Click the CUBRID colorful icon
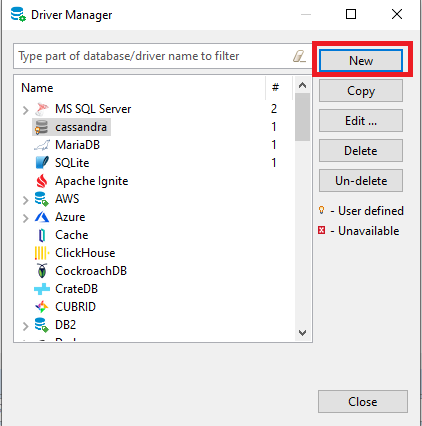The image size is (422, 426). 42,307
